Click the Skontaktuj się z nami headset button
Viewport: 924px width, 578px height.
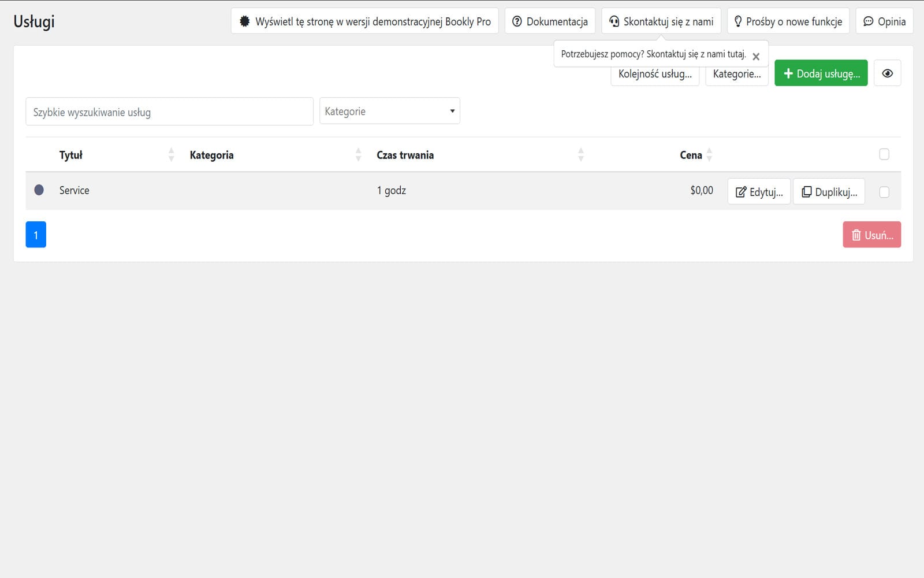click(x=661, y=21)
